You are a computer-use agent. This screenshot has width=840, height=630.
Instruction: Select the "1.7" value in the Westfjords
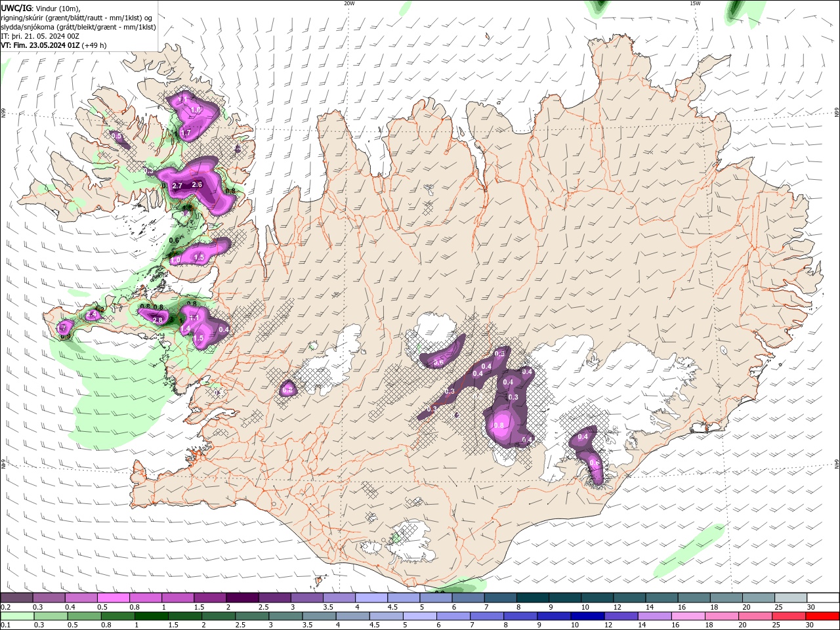click(185, 133)
